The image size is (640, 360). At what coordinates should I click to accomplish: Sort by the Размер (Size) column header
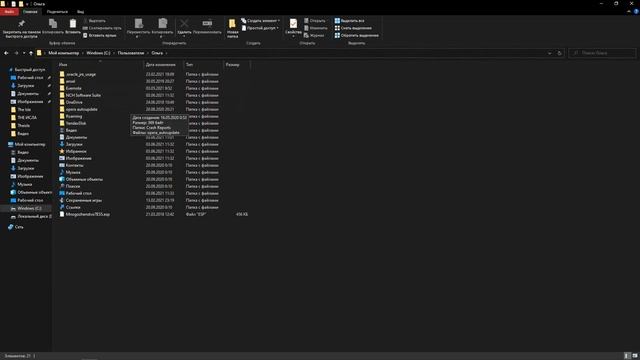236,64
